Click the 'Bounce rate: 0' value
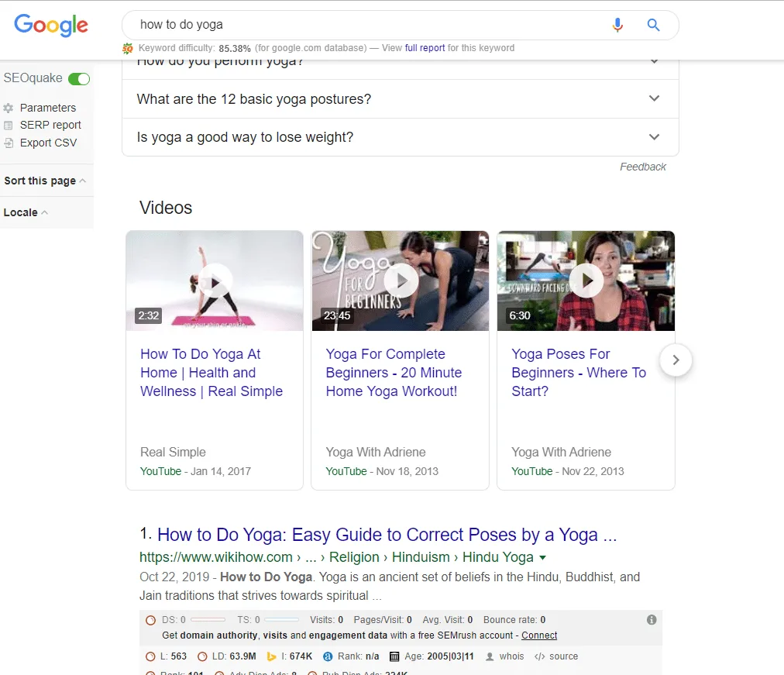Image resolution: width=784 pixels, height=675 pixels. (x=514, y=620)
